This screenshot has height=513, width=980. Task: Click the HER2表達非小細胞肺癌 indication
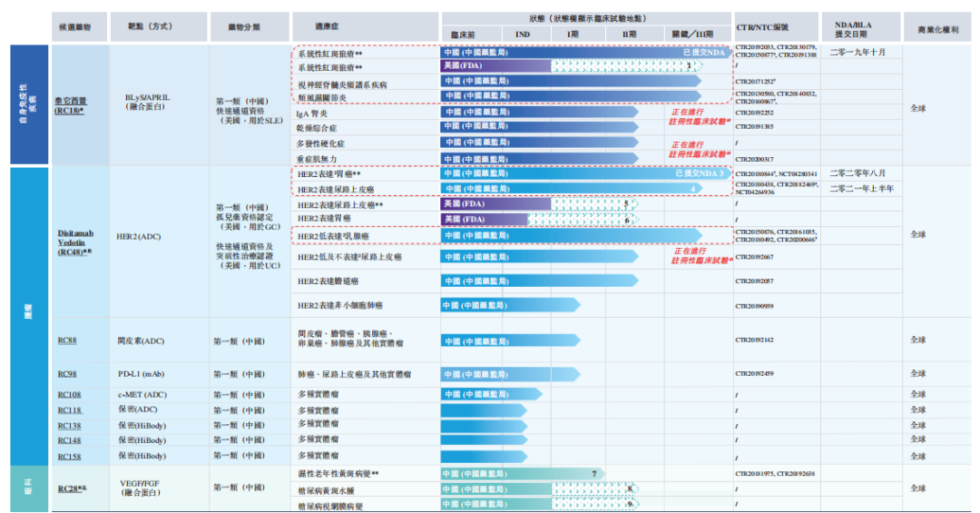click(340, 306)
